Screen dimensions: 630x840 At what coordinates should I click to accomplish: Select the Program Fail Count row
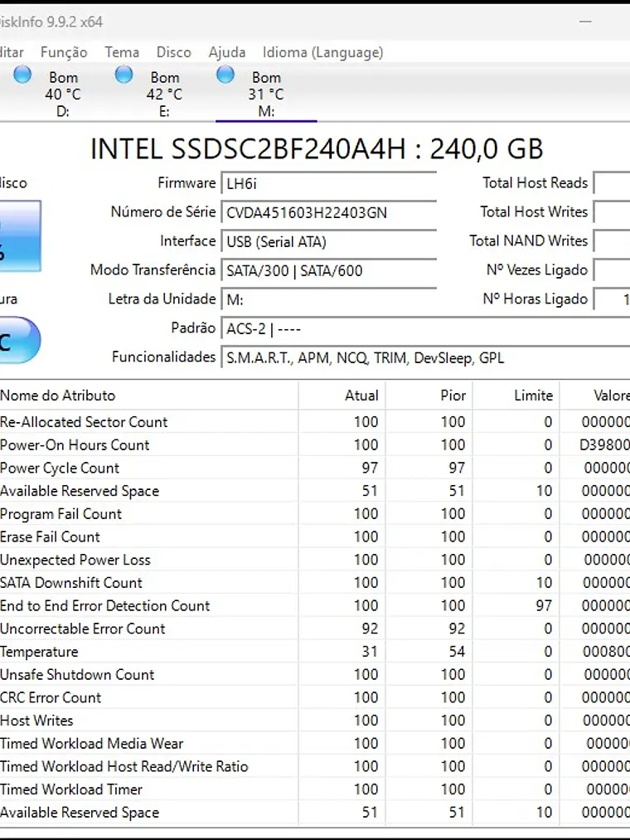pos(315,514)
